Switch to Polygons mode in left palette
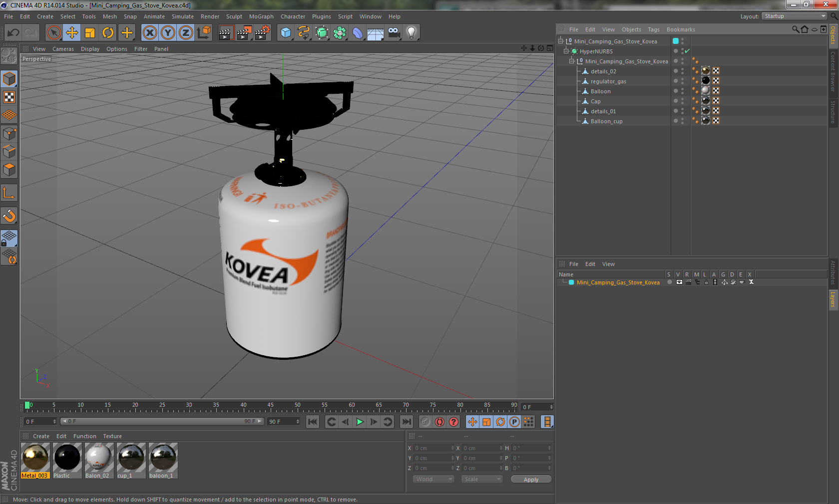This screenshot has width=839, height=504. (x=9, y=170)
